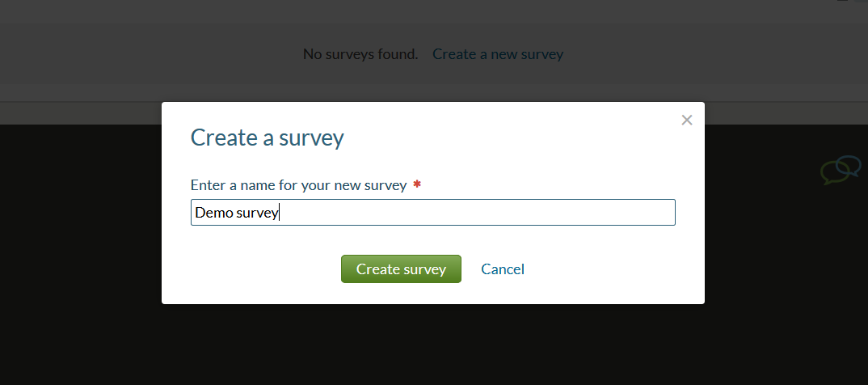Click the Create a survey heading
This screenshot has height=385, width=868.
click(267, 137)
